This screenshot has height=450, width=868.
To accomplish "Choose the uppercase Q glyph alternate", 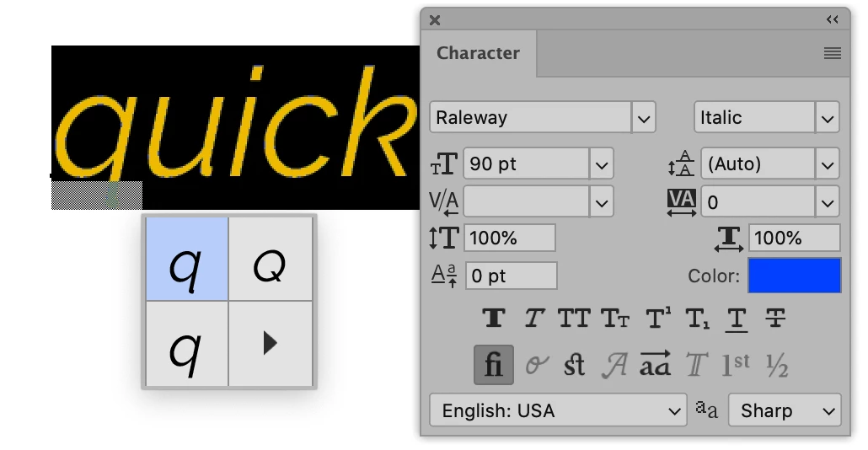I will (271, 259).
